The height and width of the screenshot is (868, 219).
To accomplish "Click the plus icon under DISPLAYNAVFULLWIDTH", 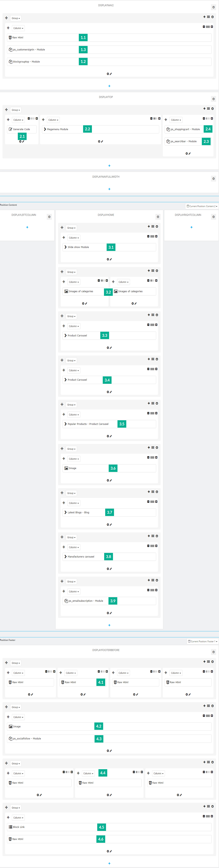I will coord(109,189).
